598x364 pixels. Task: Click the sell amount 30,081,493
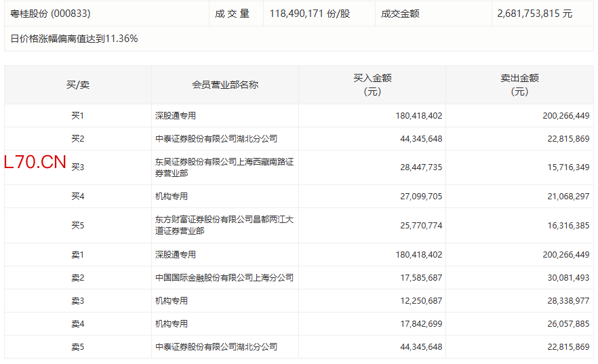(565, 278)
